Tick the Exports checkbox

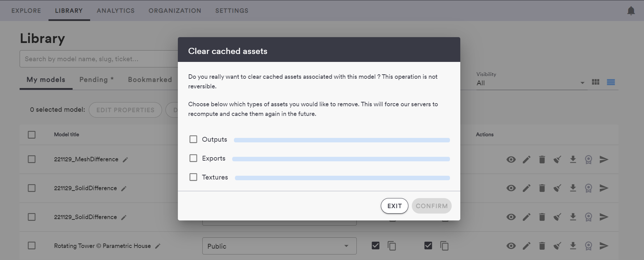click(x=193, y=158)
